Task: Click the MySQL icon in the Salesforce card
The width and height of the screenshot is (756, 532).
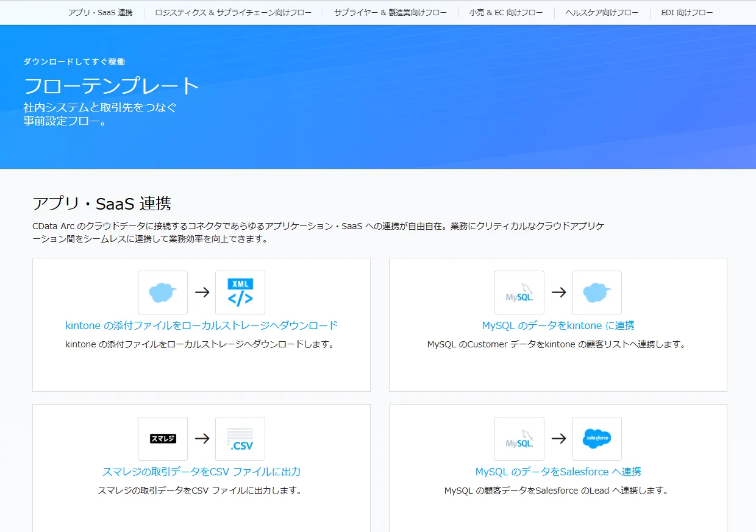Action: [x=519, y=439]
